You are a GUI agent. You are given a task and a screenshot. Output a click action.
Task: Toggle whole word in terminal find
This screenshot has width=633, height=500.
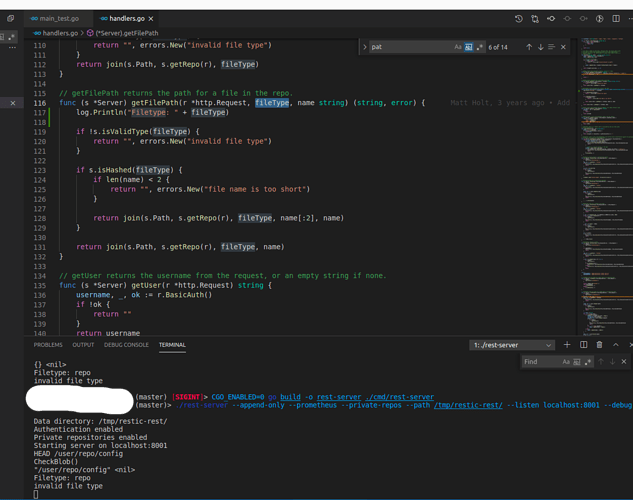click(x=577, y=362)
